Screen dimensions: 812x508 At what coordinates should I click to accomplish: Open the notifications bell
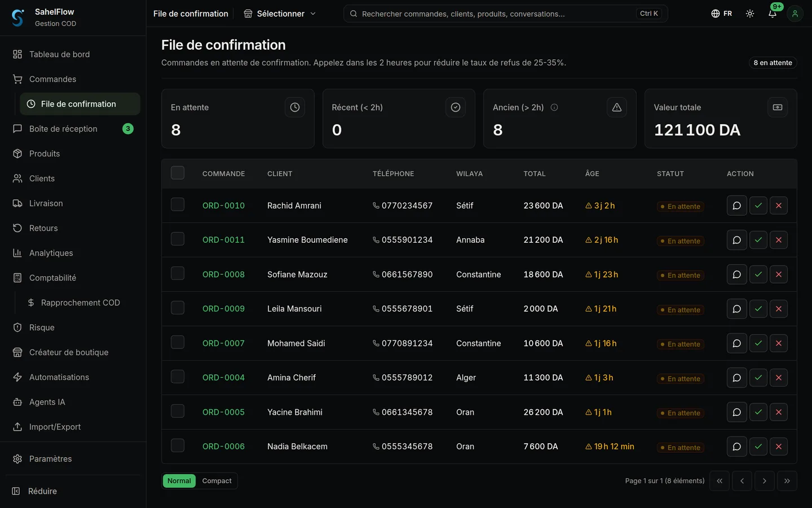(773, 14)
